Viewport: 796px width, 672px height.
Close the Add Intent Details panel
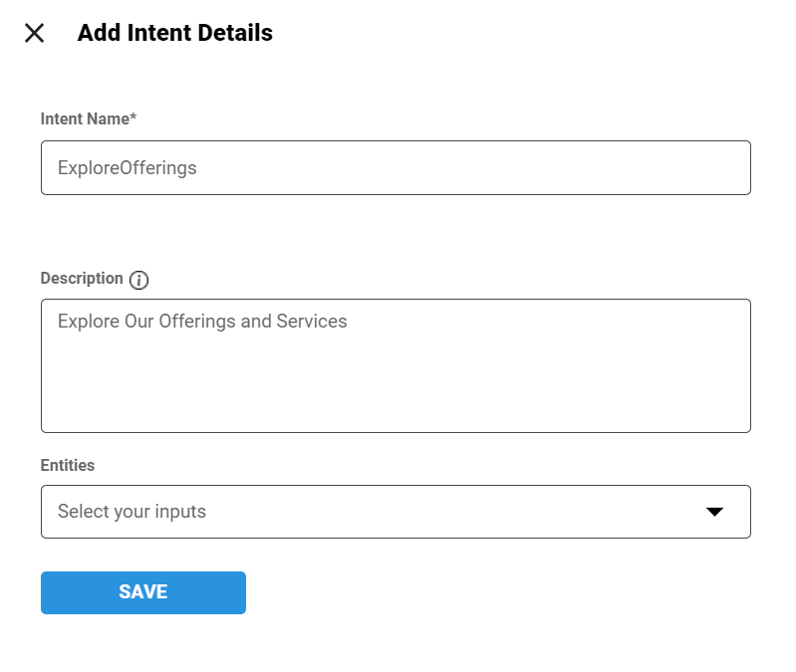(x=35, y=33)
